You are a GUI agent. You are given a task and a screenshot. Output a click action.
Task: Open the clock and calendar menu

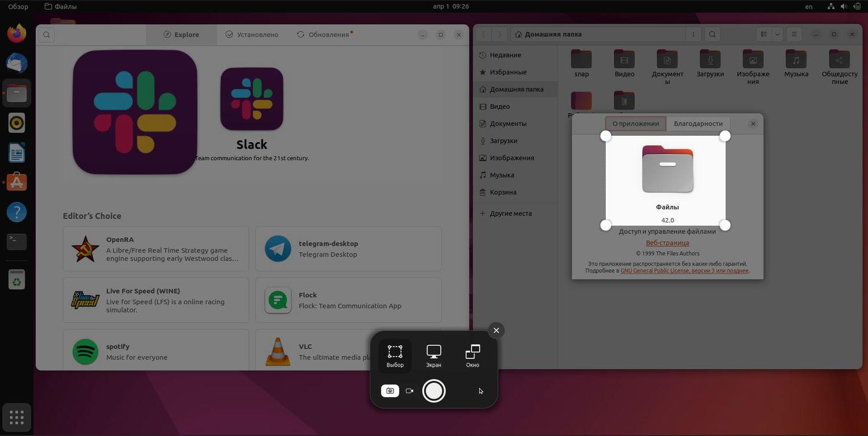click(451, 6)
